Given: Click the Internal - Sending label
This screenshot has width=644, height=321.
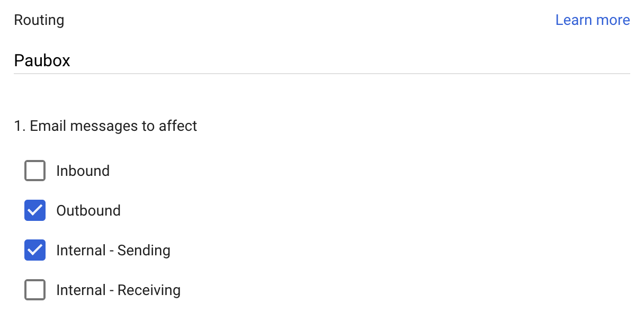Looking at the screenshot, I should [x=113, y=250].
